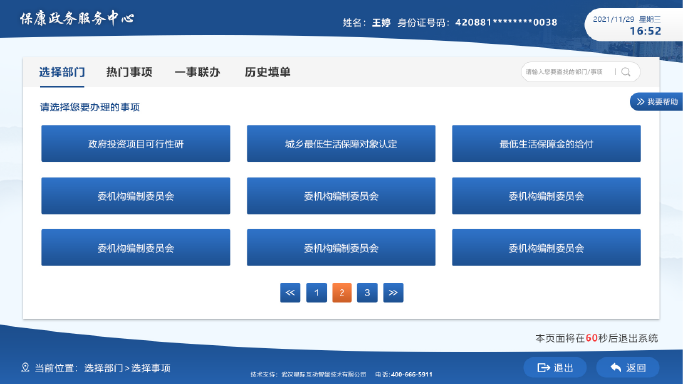This screenshot has height=384, width=683.
Task: Click 选择部门 in the breadcrumb
Action: coord(104,368)
